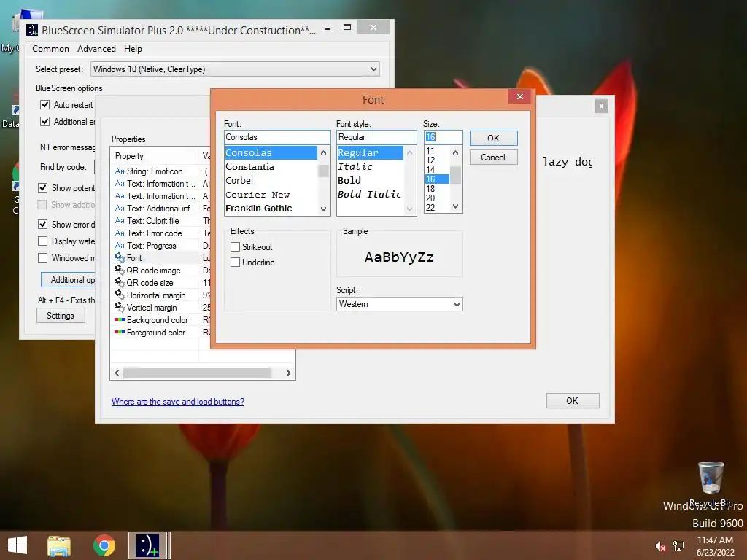747x560 pixels.
Task: Open the Windows Start button
Action: (x=18, y=545)
